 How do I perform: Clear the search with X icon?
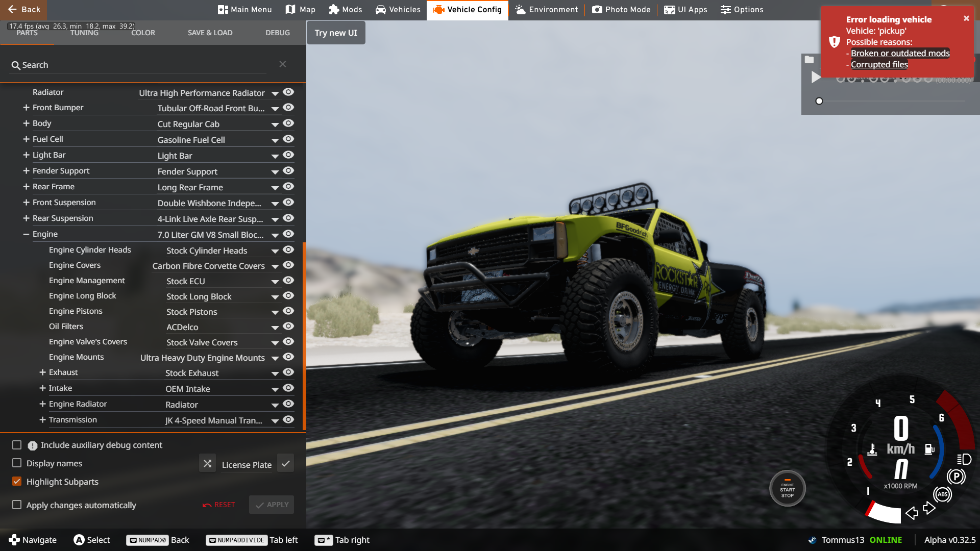[283, 64]
